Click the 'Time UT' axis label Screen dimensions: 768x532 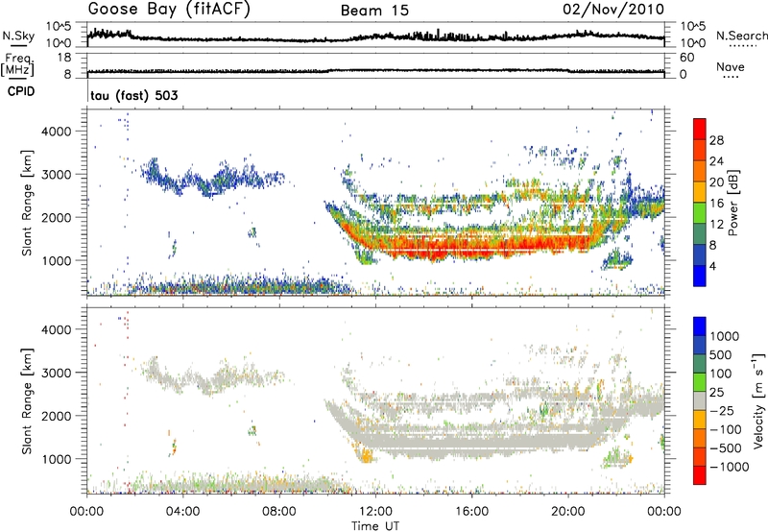pos(375,526)
